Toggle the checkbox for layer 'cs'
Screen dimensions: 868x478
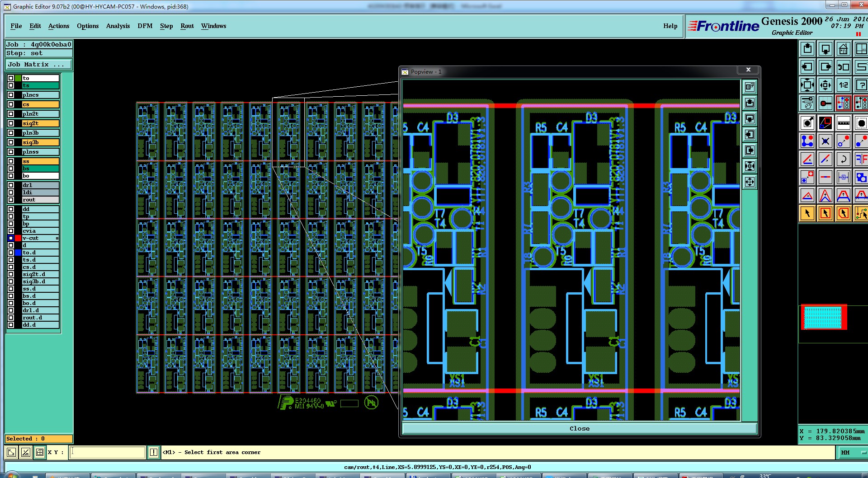(x=11, y=104)
